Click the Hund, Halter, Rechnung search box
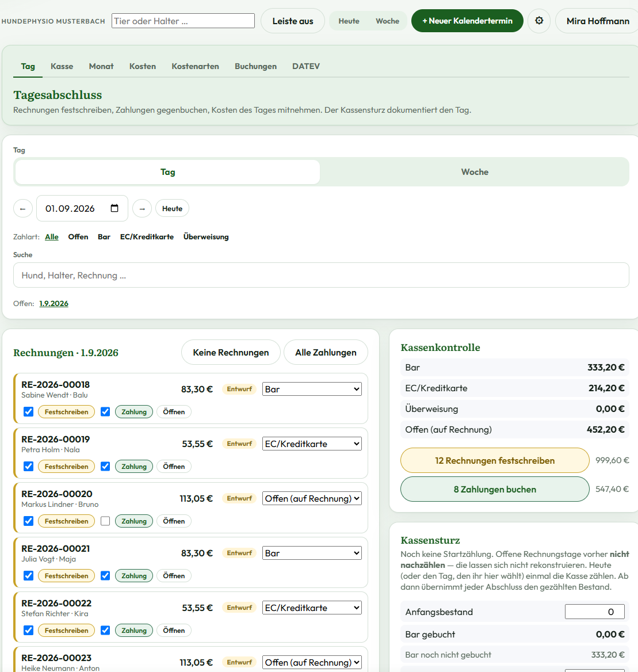 (321, 275)
